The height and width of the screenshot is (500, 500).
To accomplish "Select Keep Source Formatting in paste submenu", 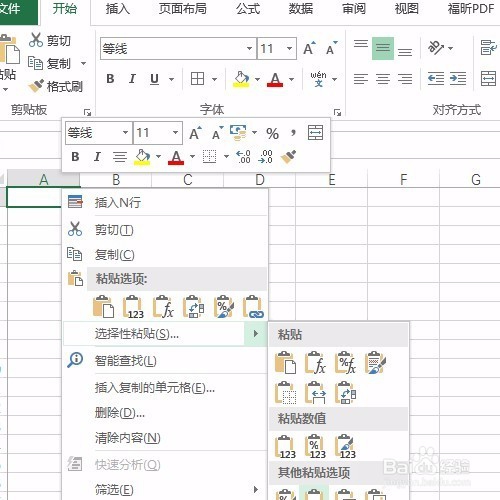I will (x=376, y=362).
